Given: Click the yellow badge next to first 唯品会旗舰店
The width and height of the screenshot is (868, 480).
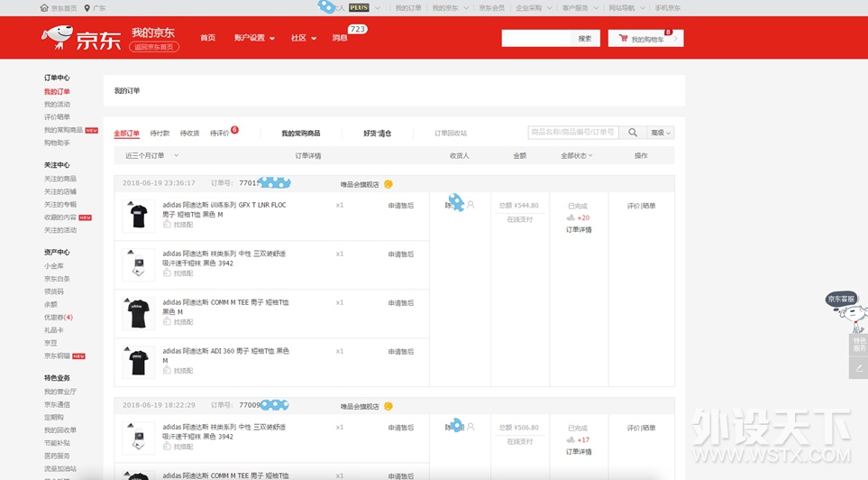Looking at the screenshot, I should click(388, 184).
